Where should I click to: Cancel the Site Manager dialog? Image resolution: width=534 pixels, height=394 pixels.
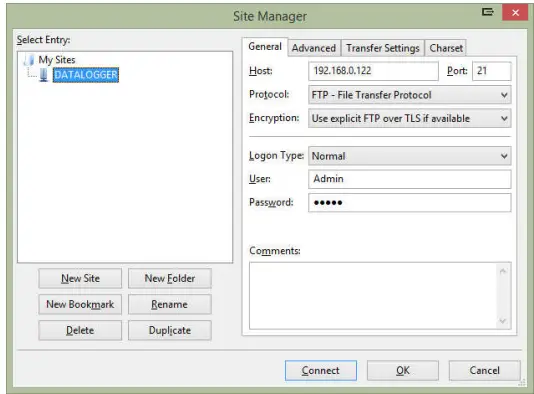coord(485,370)
